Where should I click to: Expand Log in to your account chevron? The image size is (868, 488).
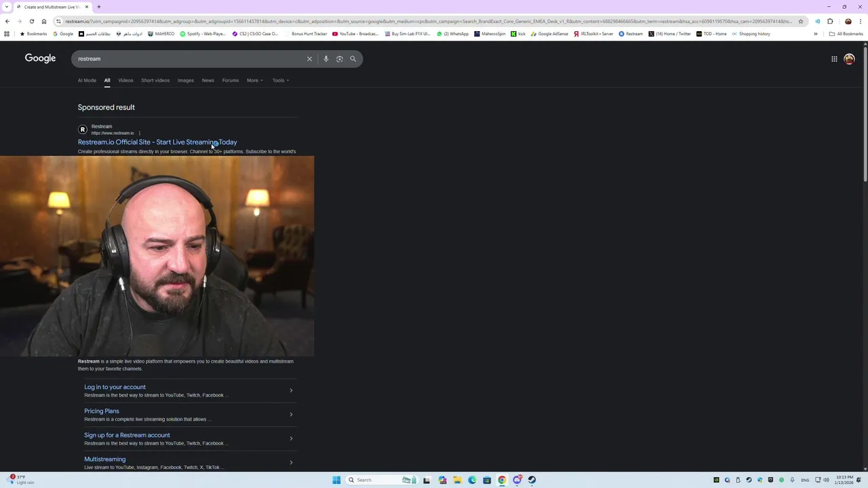[x=291, y=390]
